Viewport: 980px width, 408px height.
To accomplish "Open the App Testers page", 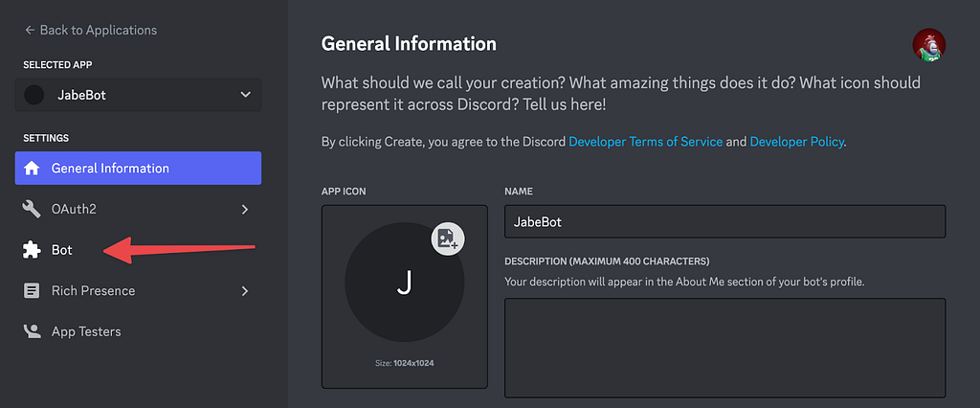I will (138, 331).
